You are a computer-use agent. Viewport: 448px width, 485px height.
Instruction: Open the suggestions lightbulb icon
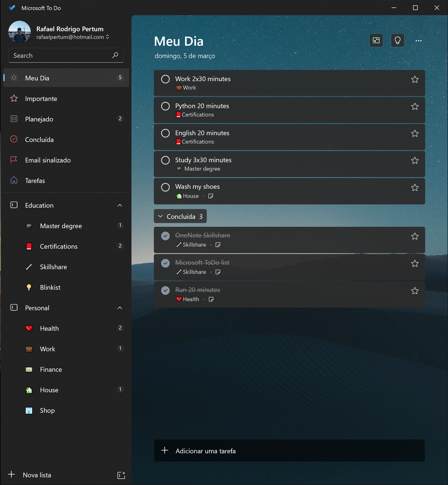pyautogui.click(x=397, y=41)
